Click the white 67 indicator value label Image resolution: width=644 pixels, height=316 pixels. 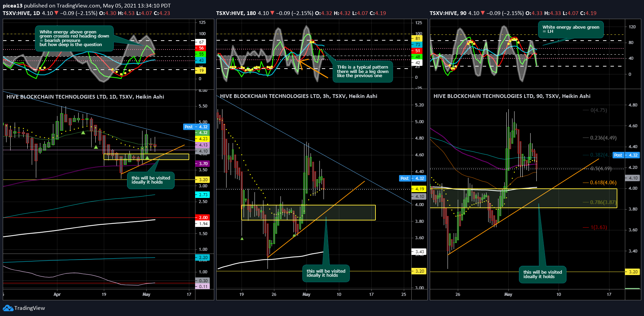point(201,42)
